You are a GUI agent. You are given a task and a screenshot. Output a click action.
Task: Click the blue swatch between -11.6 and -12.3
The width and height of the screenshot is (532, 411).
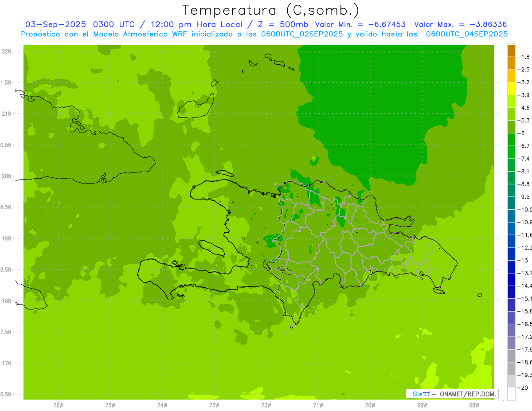coord(511,241)
